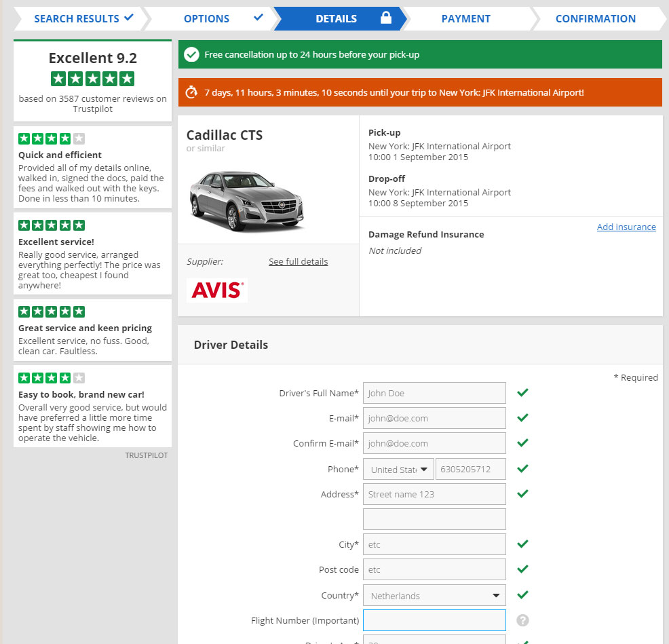Click star rating of Excellent service review
This screenshot has height=644, width=669.
(51, 225)
